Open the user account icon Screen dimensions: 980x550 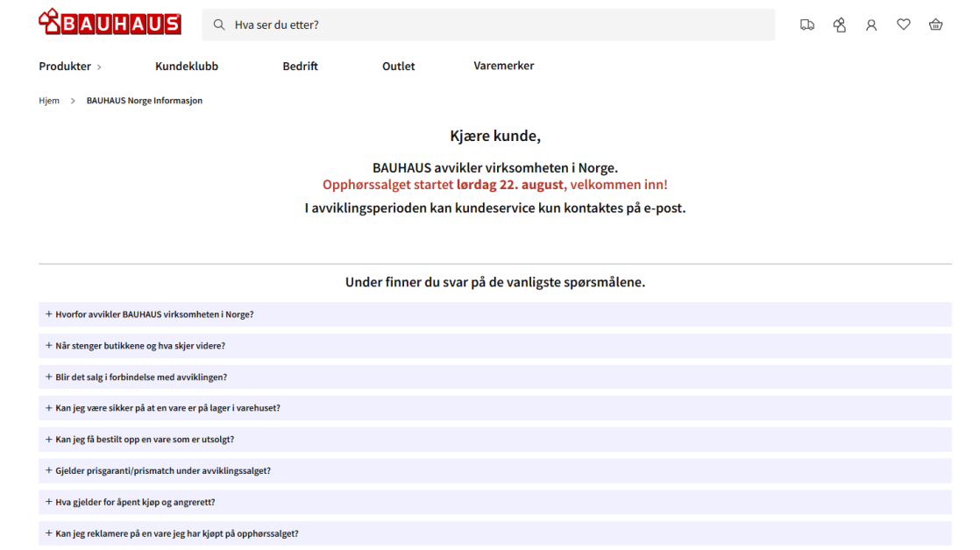click(871, 25)
